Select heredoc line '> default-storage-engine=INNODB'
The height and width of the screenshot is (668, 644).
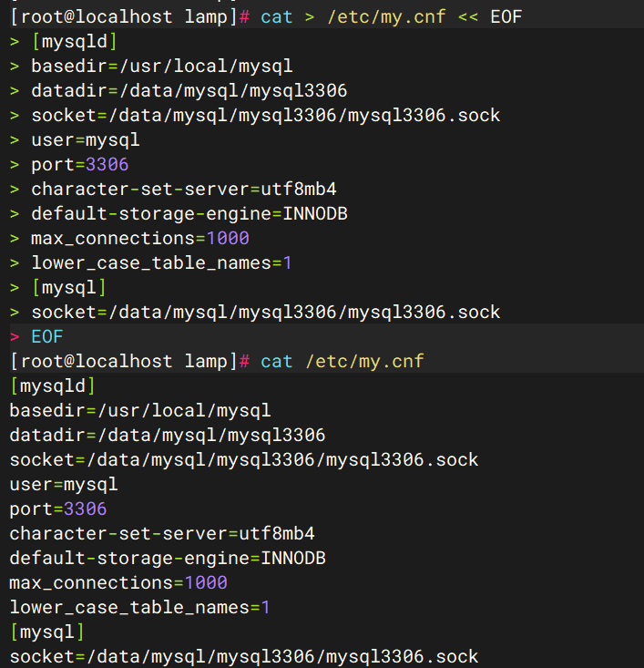point(179,214)
